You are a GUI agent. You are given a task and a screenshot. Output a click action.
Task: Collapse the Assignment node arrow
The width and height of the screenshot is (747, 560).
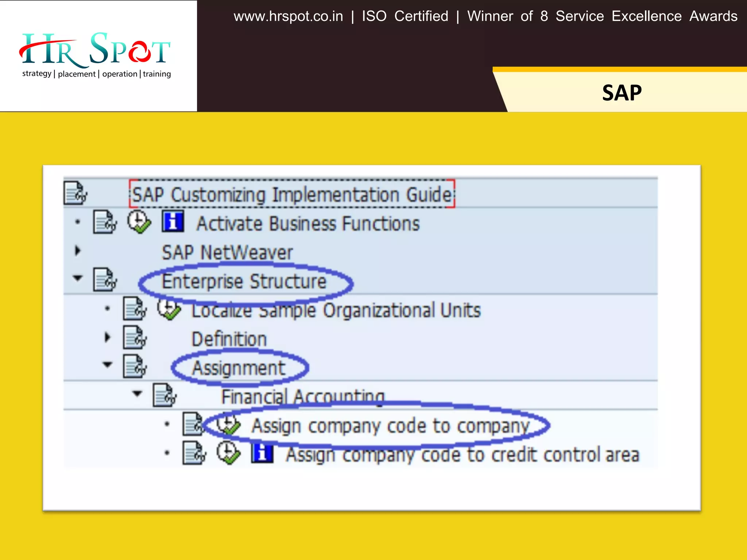107,364
